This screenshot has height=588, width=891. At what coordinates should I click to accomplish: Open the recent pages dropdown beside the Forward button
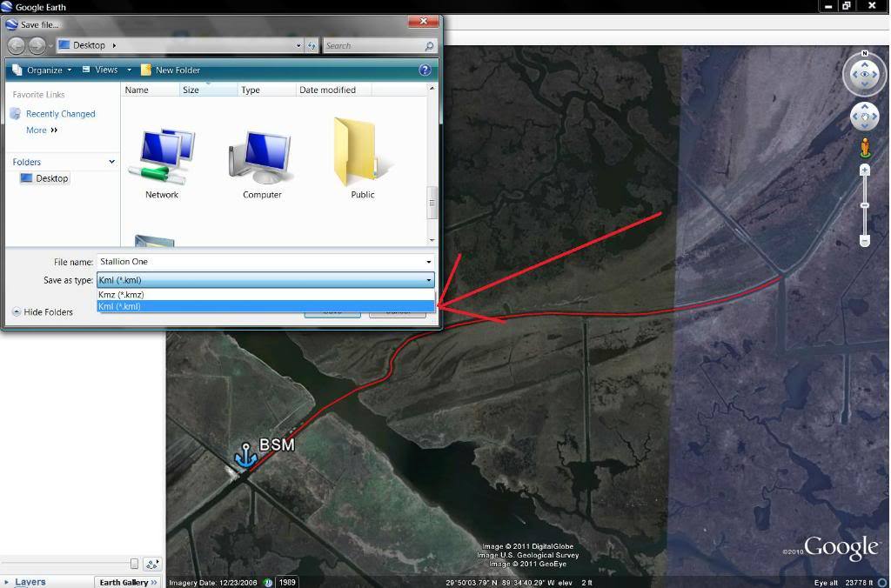[50, 45]
